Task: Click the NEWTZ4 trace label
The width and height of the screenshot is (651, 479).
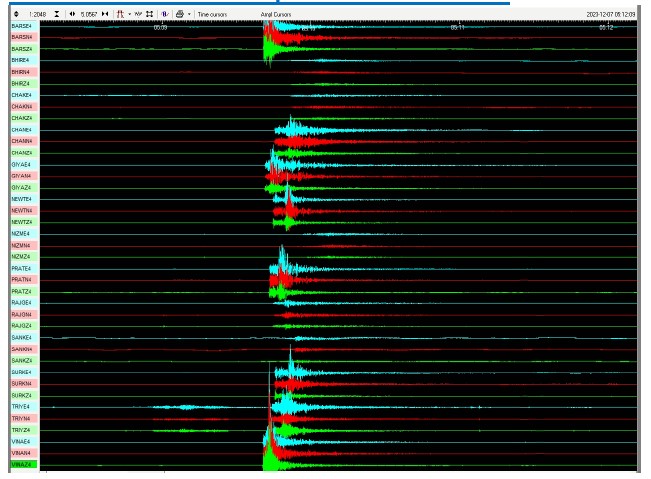Action: [x=22, y=222]
